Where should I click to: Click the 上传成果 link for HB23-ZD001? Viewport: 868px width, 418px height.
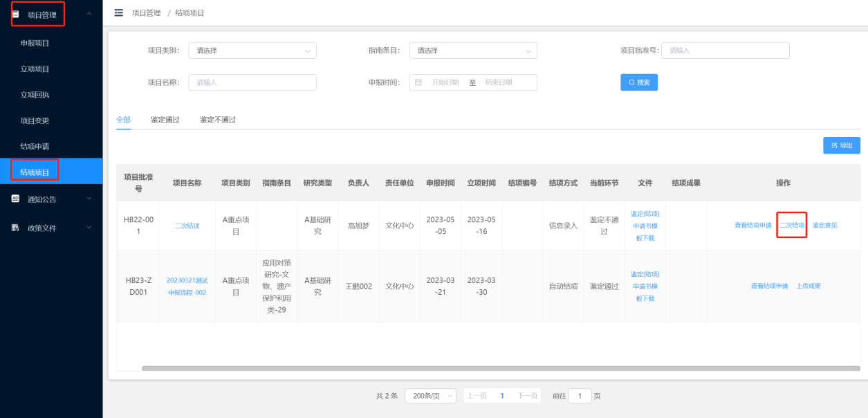(x=808, y=287)
